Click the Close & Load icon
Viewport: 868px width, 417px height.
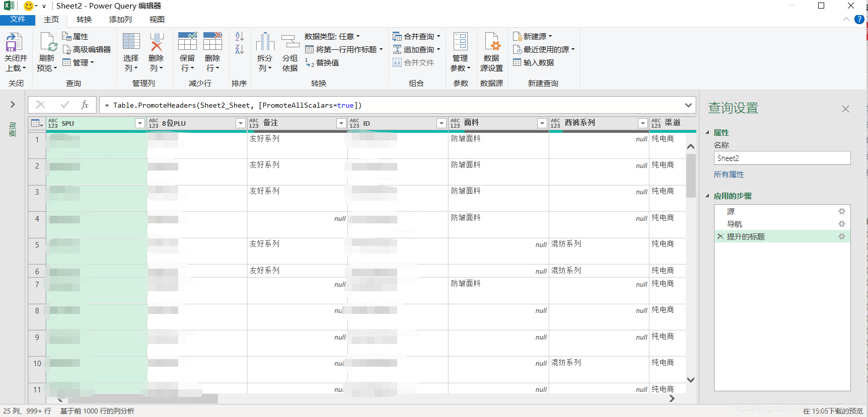tap(14, 42)
